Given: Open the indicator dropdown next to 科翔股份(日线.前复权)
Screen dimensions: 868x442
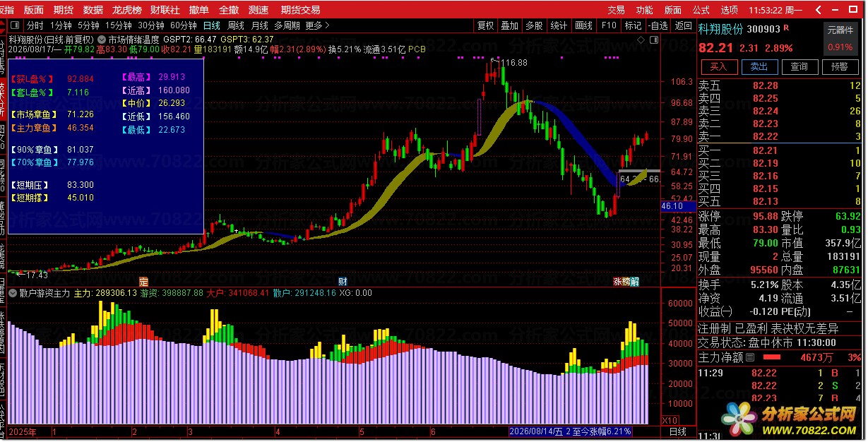Looking at the screenshot, I should 102,40.
